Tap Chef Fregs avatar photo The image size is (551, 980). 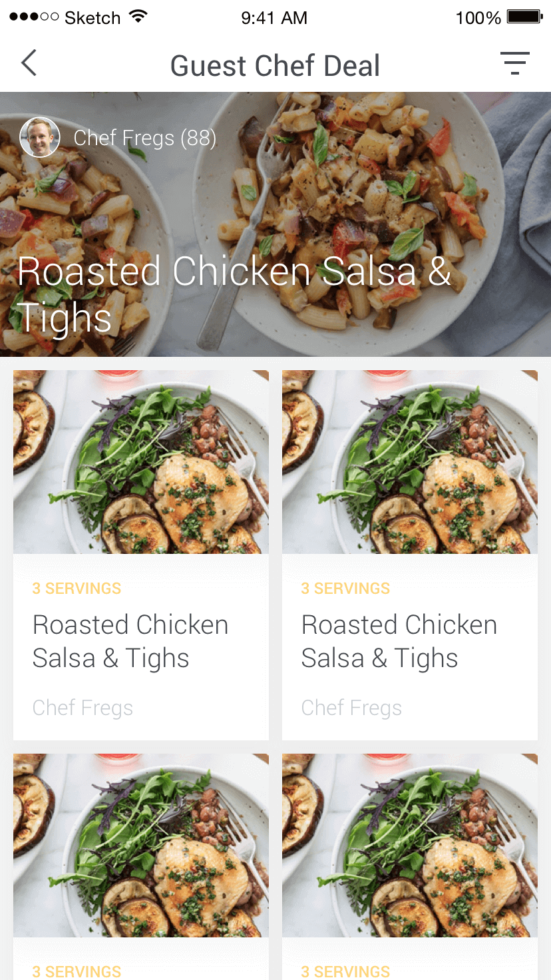[x=40, y=138]
